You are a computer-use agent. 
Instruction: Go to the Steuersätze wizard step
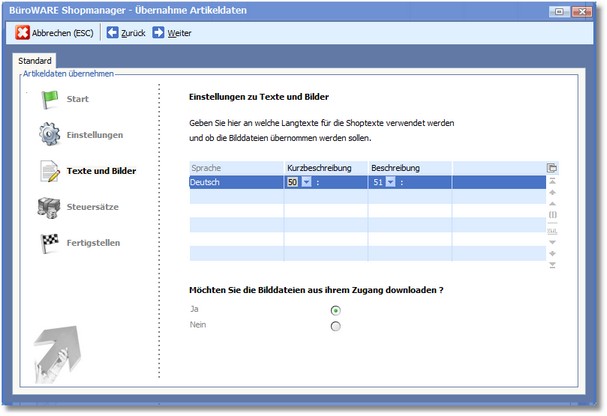(x=99, y=207)
